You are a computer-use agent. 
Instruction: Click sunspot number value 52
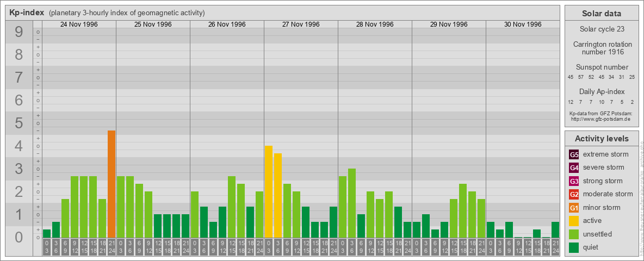[591, 77]
